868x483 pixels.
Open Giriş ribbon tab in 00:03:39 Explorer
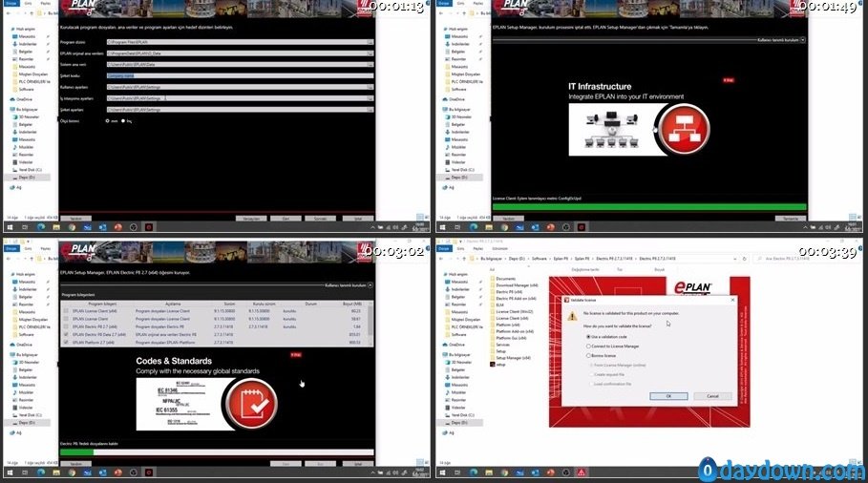tap(460, 248)
